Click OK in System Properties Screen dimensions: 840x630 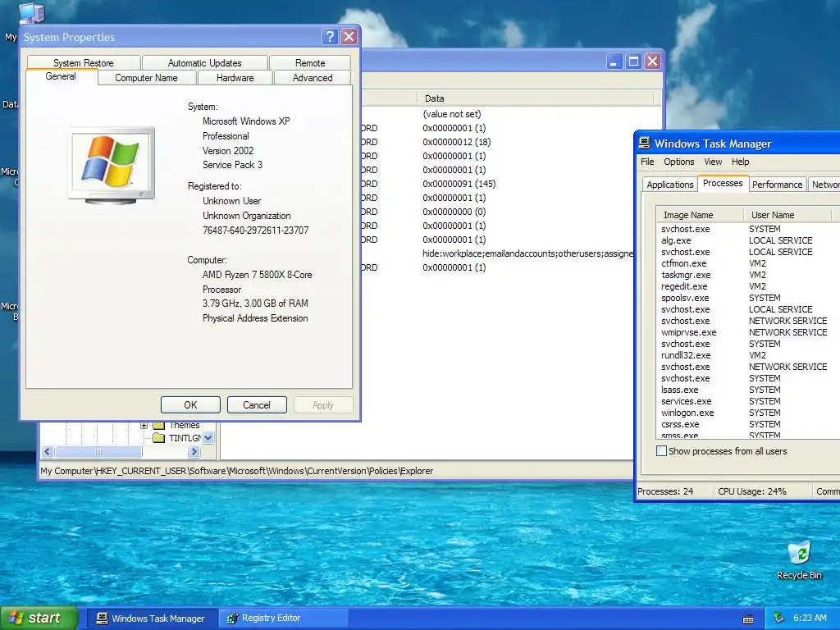tap(190, 405)
